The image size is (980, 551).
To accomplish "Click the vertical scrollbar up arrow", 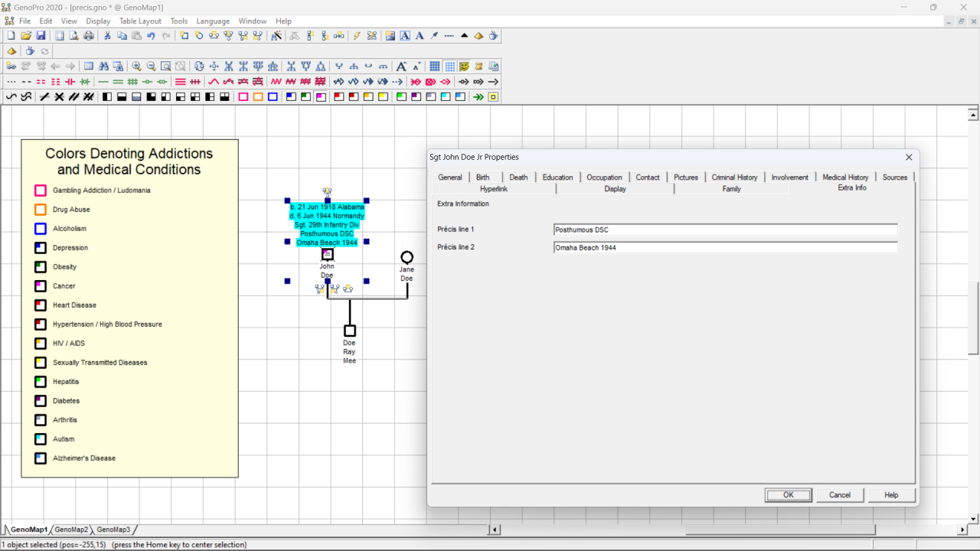I will pos(973,116).
